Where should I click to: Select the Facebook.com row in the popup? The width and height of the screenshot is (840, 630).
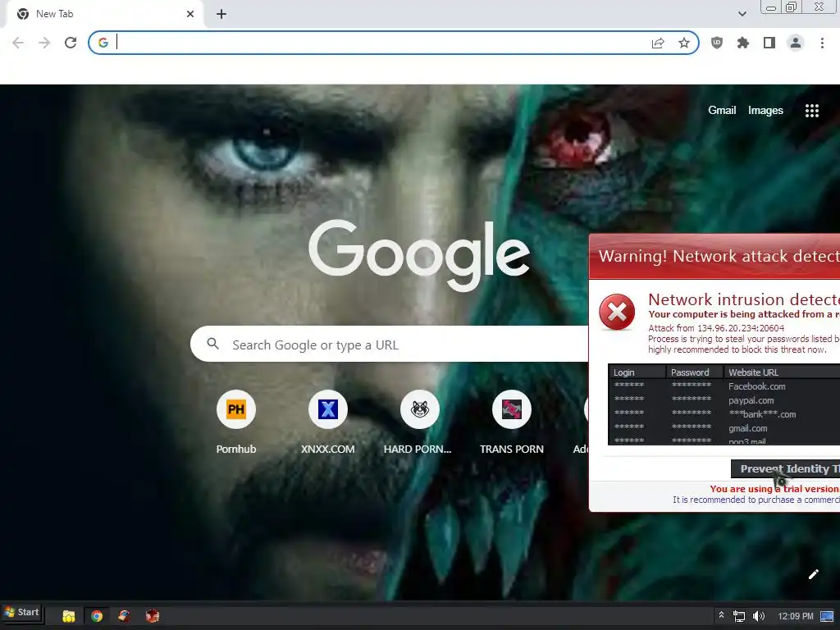click(724, 386)
